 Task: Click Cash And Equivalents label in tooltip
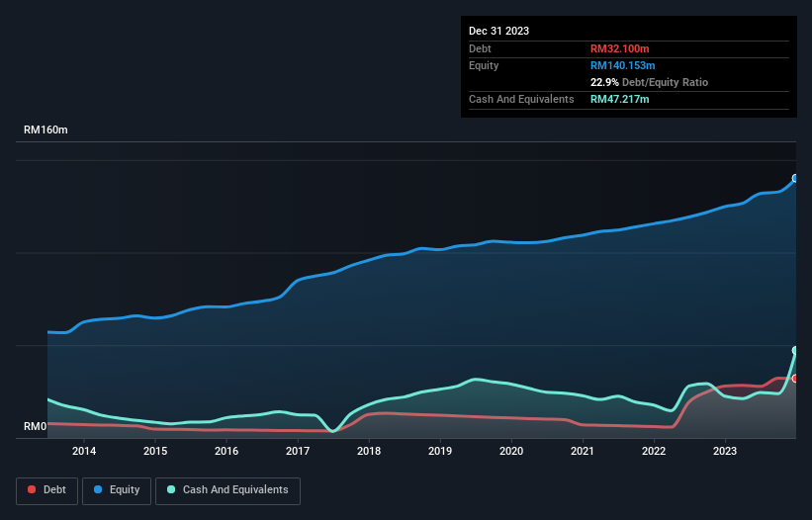pos(521,99)
